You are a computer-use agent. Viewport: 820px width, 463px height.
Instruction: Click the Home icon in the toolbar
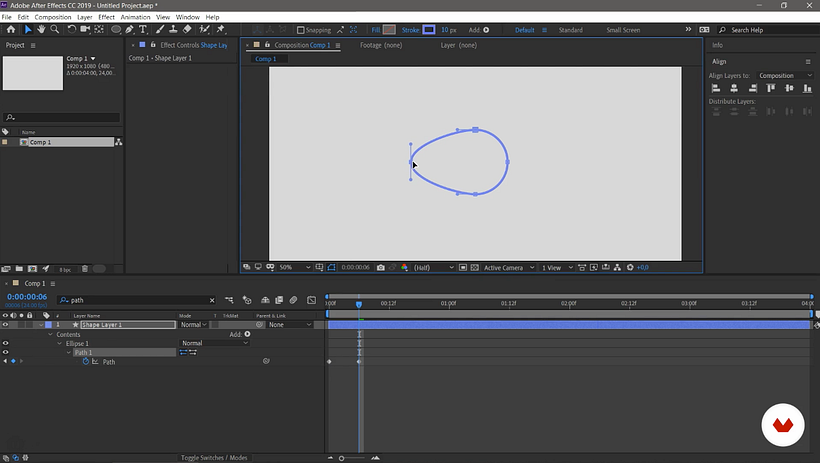click(10, 30)
